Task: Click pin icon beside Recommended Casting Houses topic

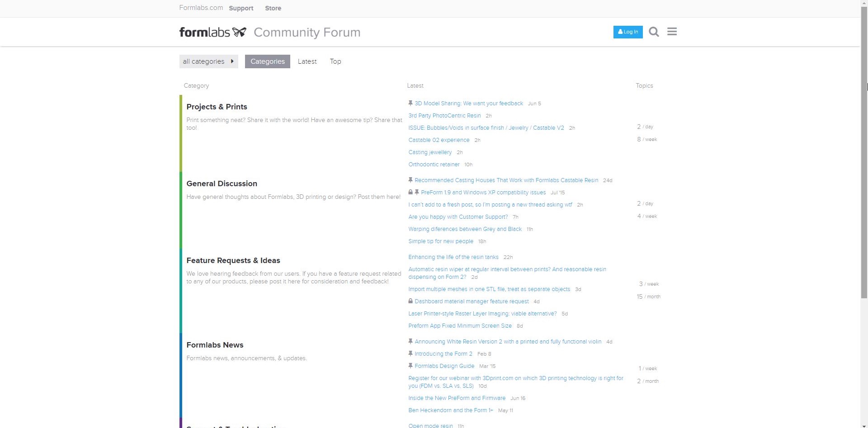Action: click(x=410, y=180)
